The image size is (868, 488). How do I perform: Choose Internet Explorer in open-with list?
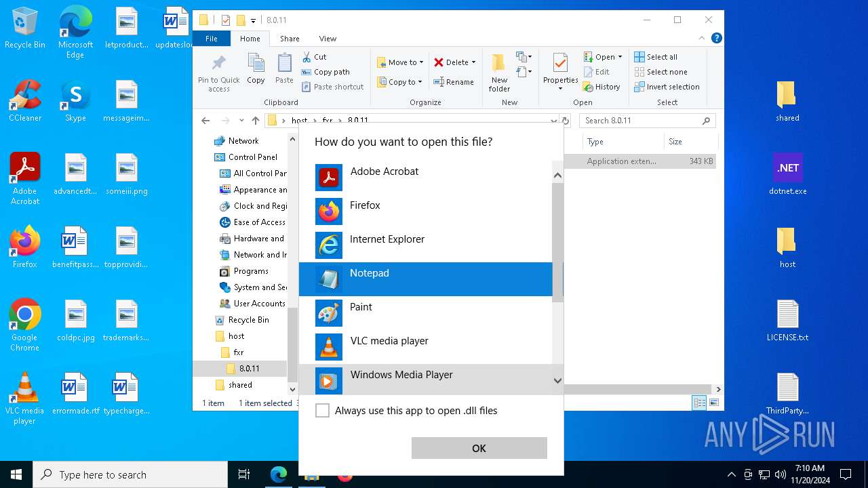coord(426,245)
